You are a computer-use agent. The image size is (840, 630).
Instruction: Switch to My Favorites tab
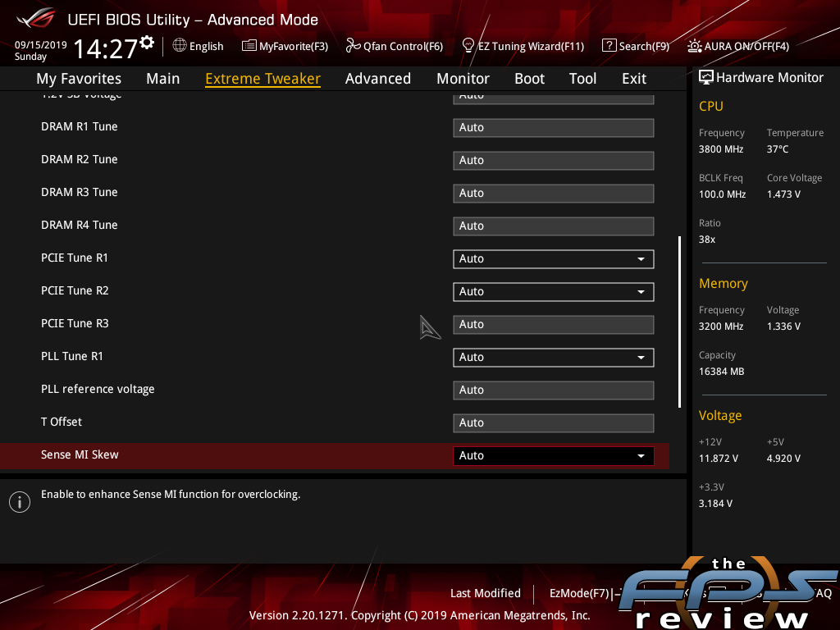pyautogui.click(x=79, y=78)
